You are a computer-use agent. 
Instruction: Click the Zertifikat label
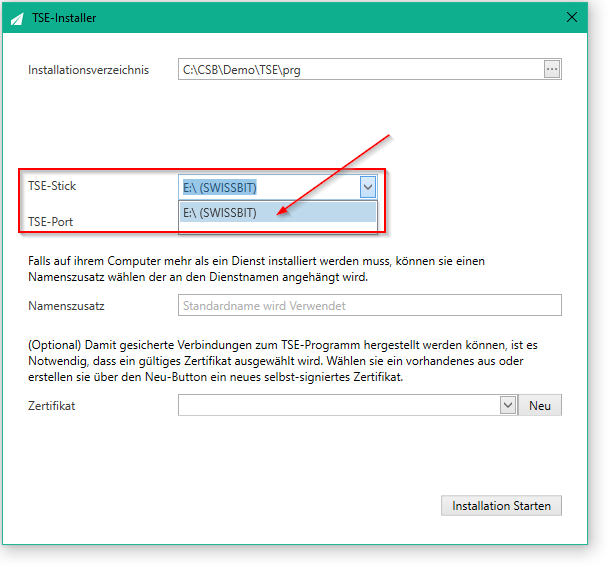point(51,406)
